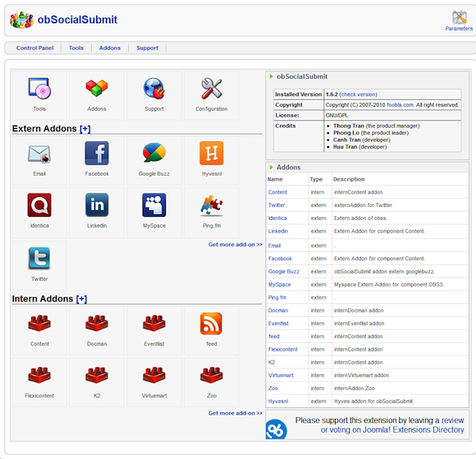Click the Type column header
Viewport: 476px width, 459px height.
click(316, 179)
